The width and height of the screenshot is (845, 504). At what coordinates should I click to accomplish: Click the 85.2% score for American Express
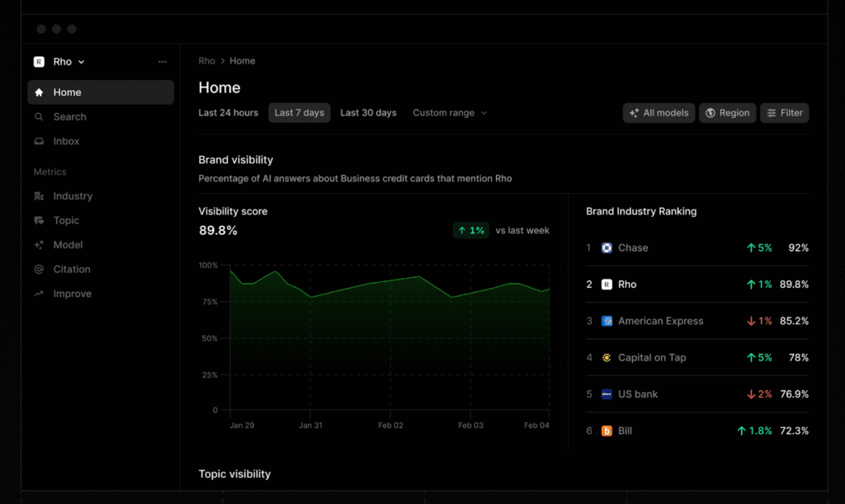click(x=794, y=321)
